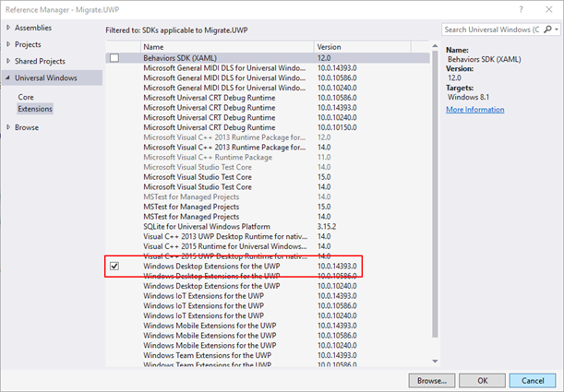564x392 pixels.
Task: Select Windows Desktop Extensions for the UWP 10.0.10240.0
Action: tap(268, 286)
